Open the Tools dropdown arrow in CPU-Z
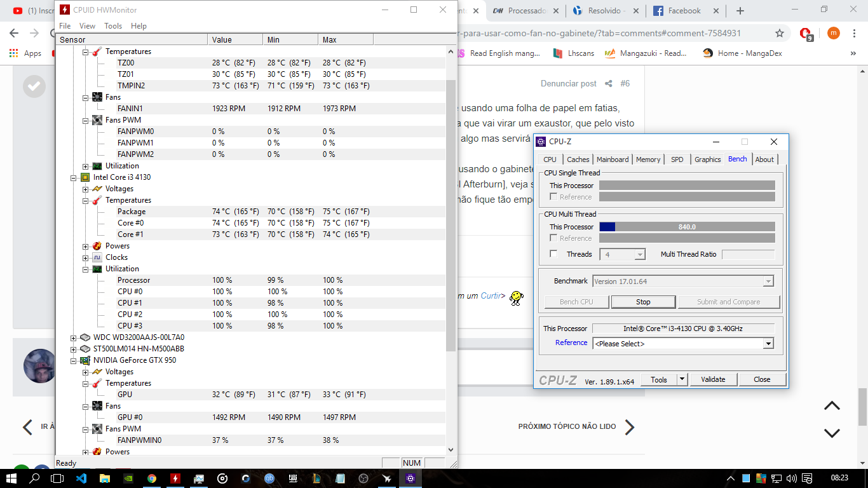 point(682,379)
